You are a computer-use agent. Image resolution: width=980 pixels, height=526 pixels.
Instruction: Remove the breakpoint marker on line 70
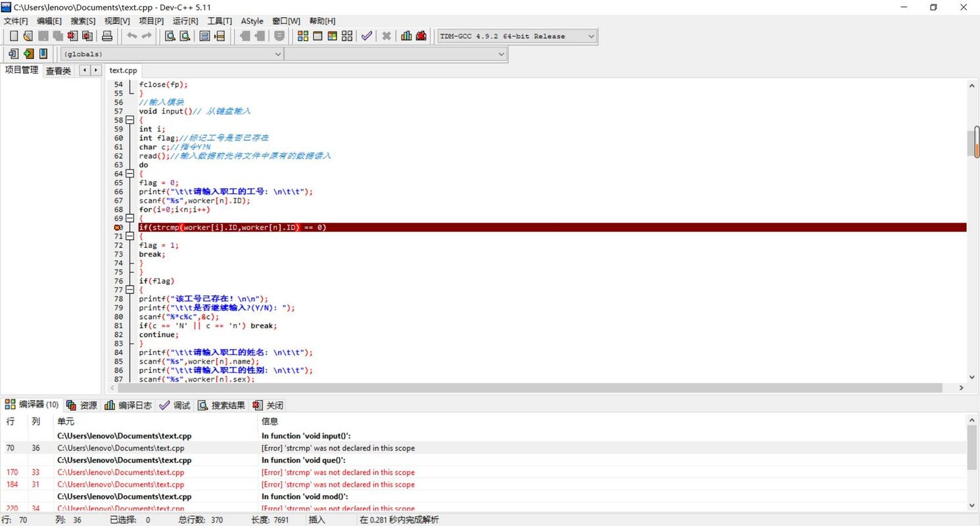click(118, 227)
